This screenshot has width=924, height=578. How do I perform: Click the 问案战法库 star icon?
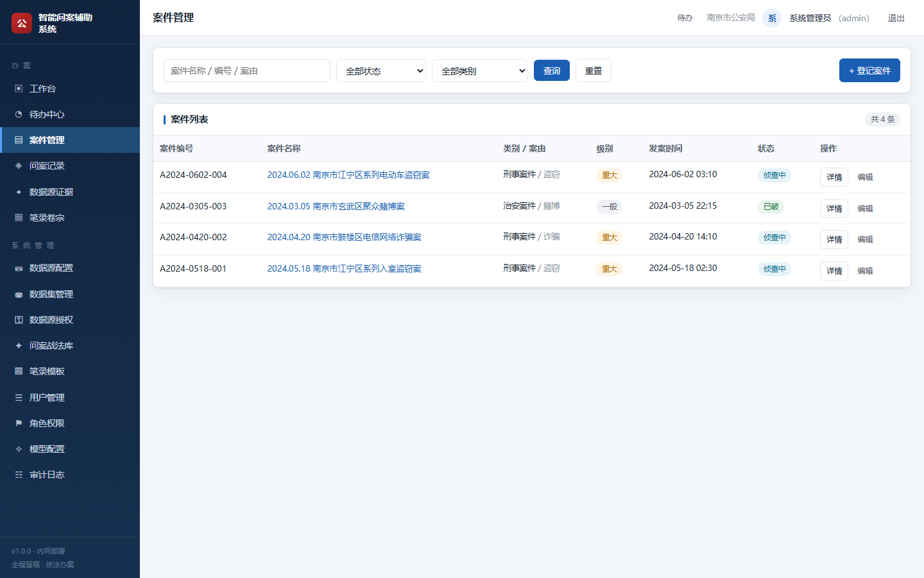pos(19,346)
